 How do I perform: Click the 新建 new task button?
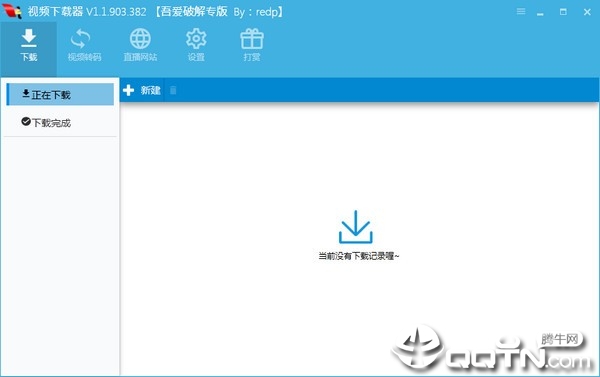[142, 90]
